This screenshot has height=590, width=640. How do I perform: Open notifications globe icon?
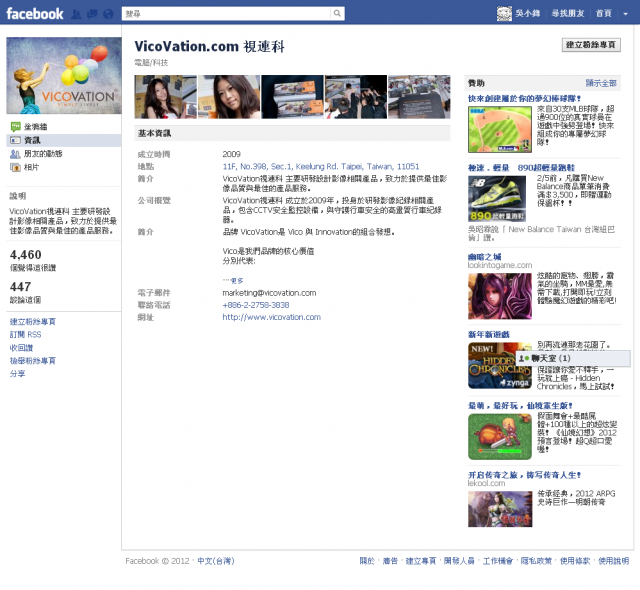pyautogui.click(x=108, y=14)
